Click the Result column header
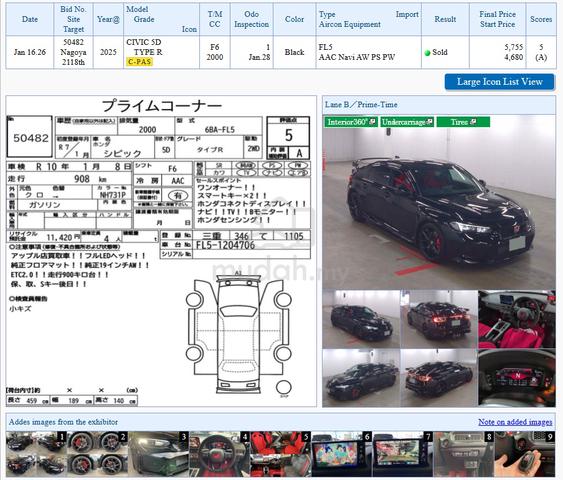 [x=445, y=19]
